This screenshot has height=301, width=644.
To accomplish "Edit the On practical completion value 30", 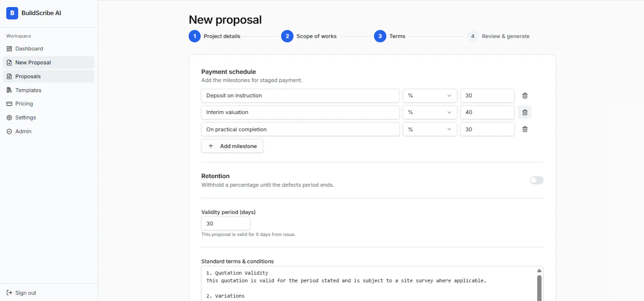I will (487, 129).
